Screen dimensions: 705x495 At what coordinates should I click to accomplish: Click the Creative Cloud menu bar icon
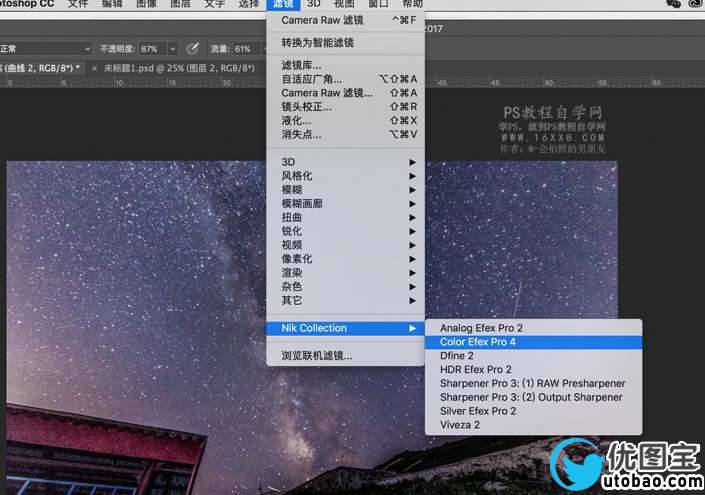(x=696, y=4)
